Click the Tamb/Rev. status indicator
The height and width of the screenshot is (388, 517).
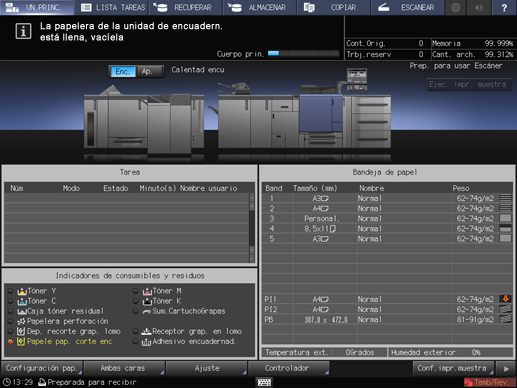pyautogui.click(x=487, y=382)
